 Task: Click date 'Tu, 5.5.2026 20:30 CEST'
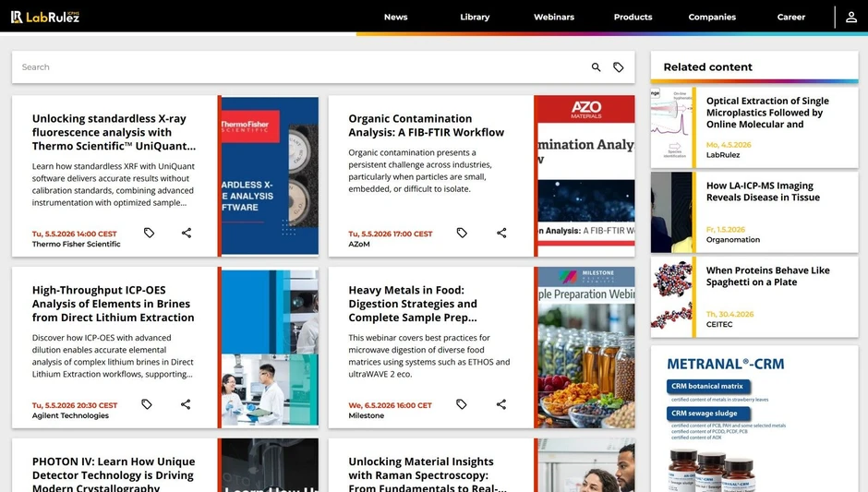pos(75,405)
